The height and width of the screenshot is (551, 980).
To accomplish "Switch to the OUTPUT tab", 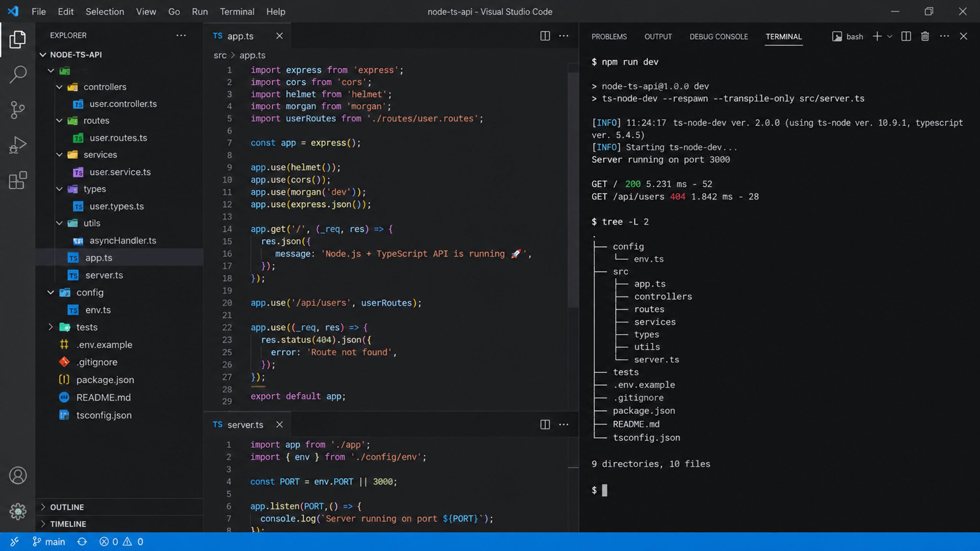I will tap(658, 37).
